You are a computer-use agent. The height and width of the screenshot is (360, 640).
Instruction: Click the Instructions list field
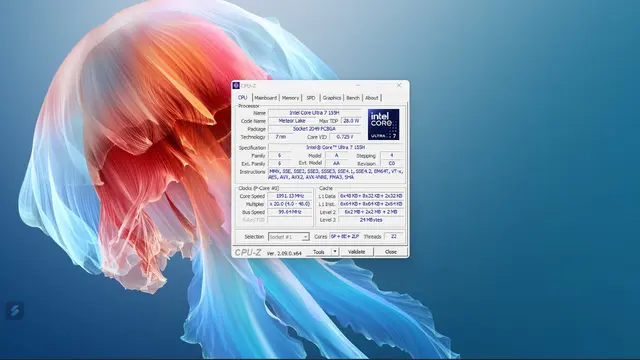click(336, 174)
